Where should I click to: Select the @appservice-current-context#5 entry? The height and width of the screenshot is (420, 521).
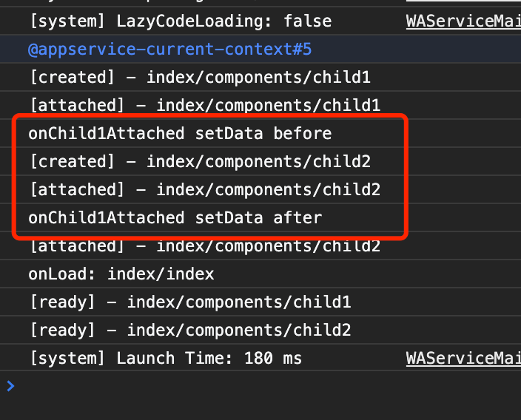coord(170,50)
